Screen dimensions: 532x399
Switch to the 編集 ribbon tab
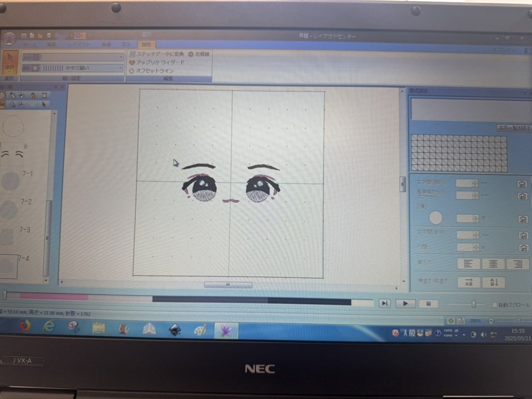pos(52,45)
